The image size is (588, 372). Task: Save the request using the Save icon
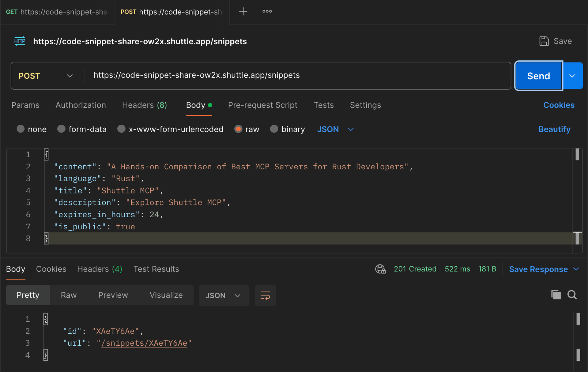[x=544, y=41]
